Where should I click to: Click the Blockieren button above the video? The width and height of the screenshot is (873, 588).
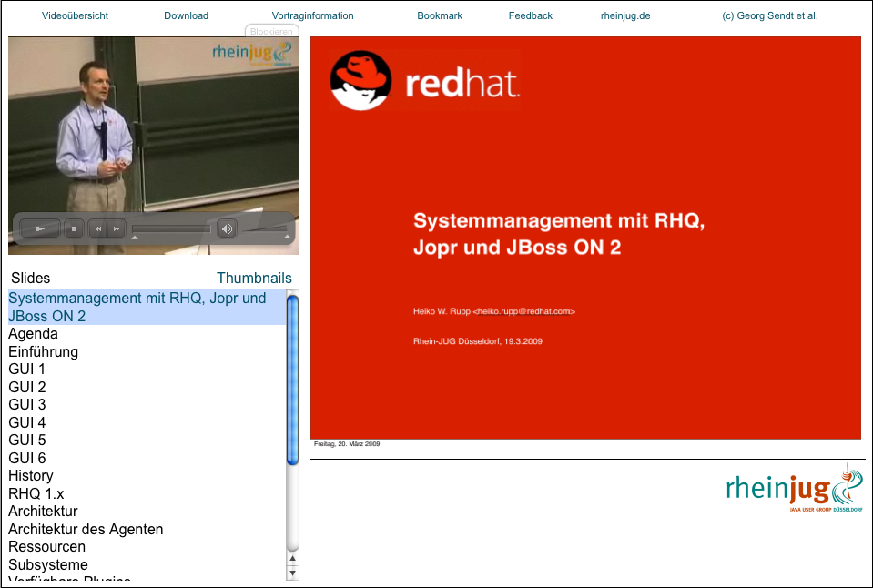click(x=271, y=32)
